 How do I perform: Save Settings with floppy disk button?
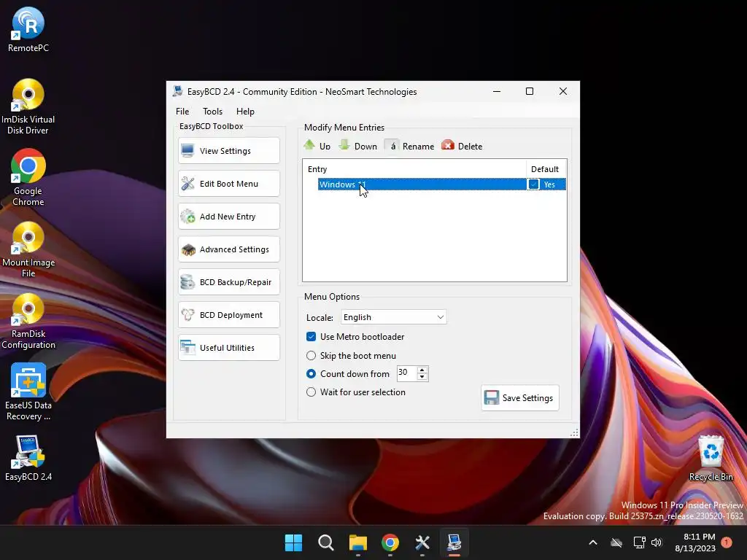click(519, 398)
